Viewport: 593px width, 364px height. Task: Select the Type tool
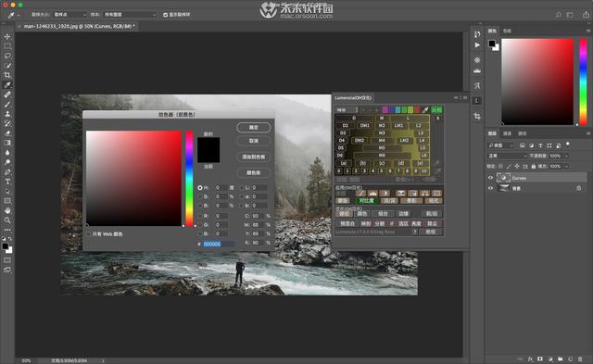point(7,182)
